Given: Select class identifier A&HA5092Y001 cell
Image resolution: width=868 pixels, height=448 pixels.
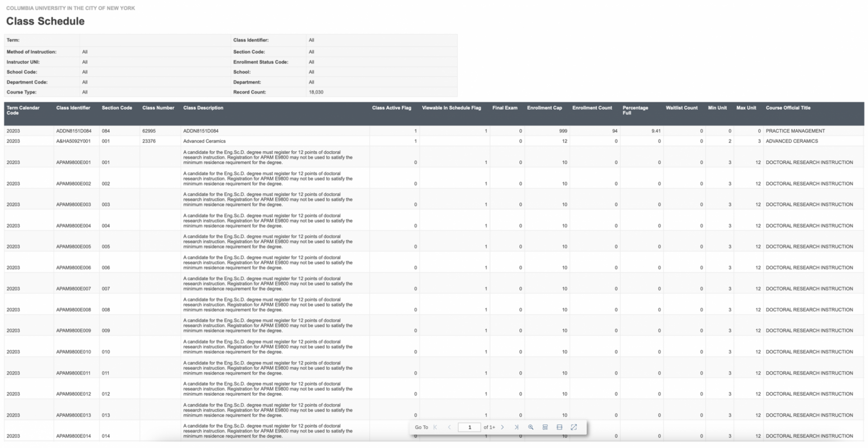Looking at the screenshot, I should (73, 141).
